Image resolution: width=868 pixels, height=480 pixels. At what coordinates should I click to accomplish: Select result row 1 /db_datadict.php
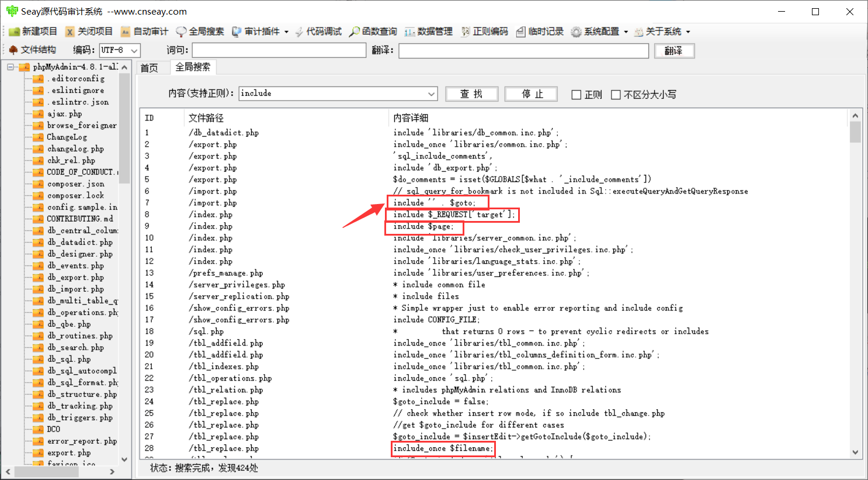click(494, 133)
